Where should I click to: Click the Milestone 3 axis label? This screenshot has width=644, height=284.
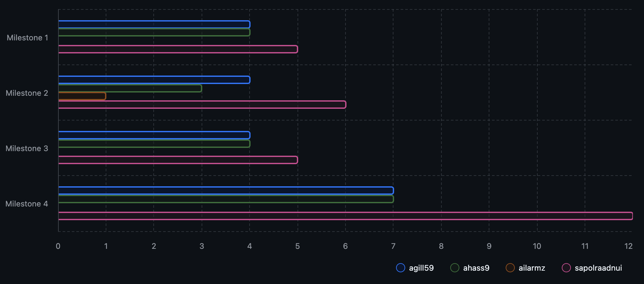coord(27,149)
